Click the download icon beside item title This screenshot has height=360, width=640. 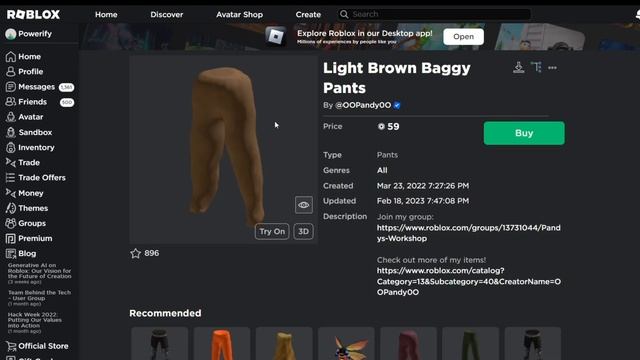tap(519, 67)
